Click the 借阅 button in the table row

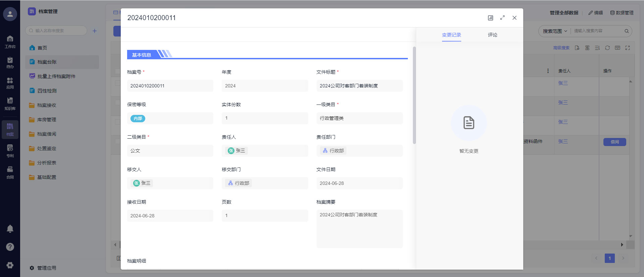tap(614, 142)
